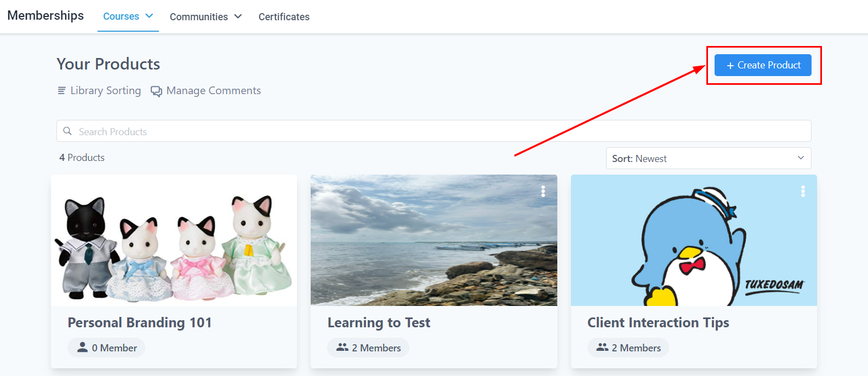Open the Client Interaction Tips three-dot menu
868x376 pixels.
(x=803, y=191)
